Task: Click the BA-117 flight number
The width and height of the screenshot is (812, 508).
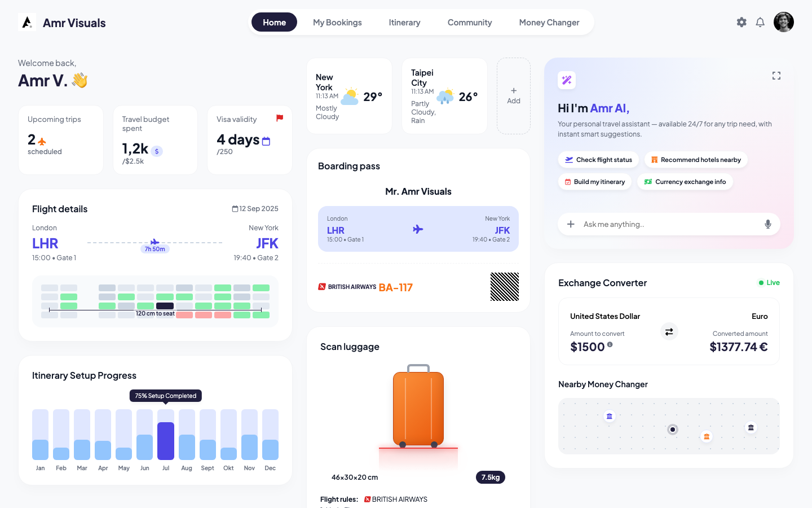Action: [396, 287]
